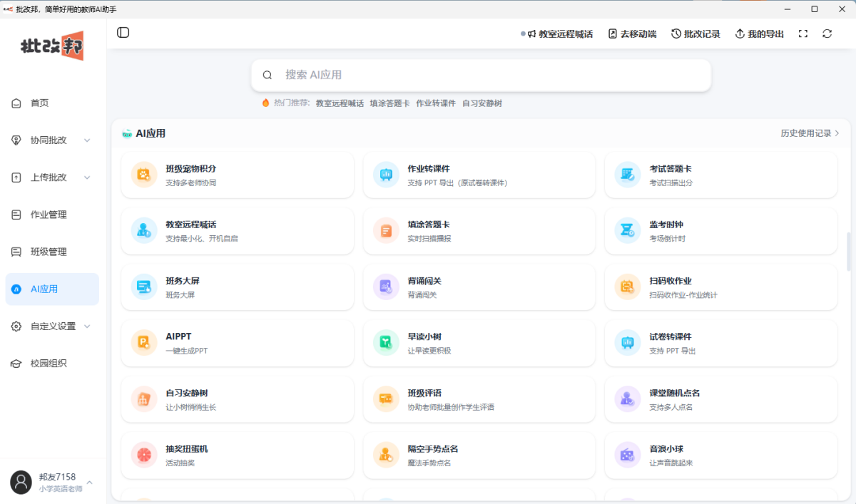Enter fullscreen mode icon
The height and width of the screenshot is (504, 856).
click(803, 34)
